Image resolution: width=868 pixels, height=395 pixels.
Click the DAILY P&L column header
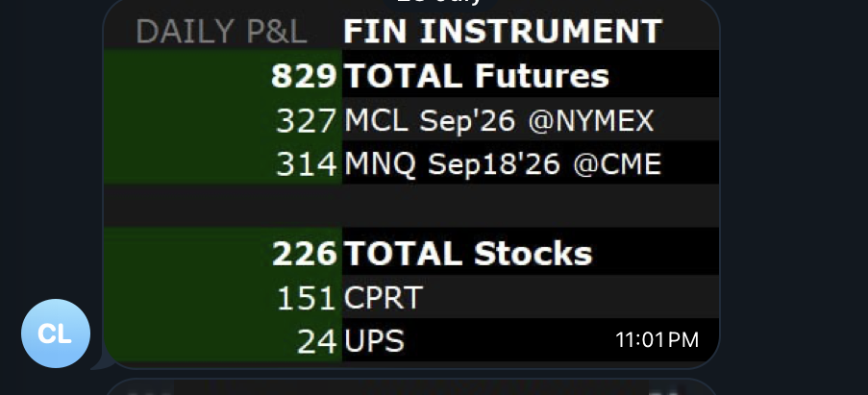tap(221, 32)
